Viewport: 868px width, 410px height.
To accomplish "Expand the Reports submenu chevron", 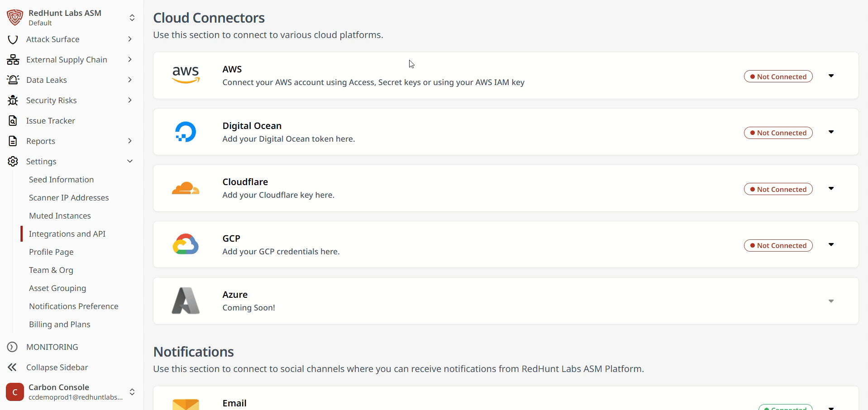I will pyautogui.click(x=130, y=141).
